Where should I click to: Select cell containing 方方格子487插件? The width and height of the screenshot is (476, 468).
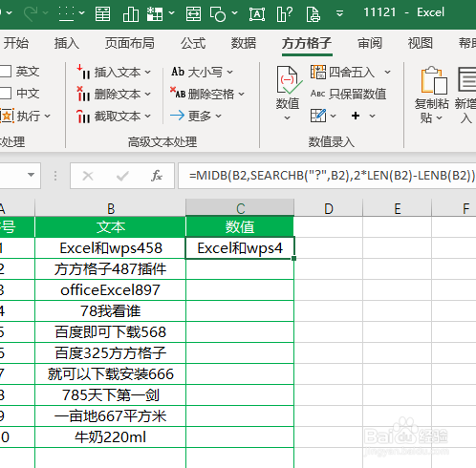110,269
